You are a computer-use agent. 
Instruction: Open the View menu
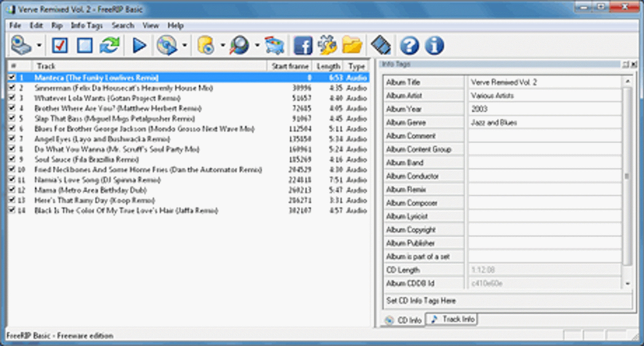coord(151,26)
